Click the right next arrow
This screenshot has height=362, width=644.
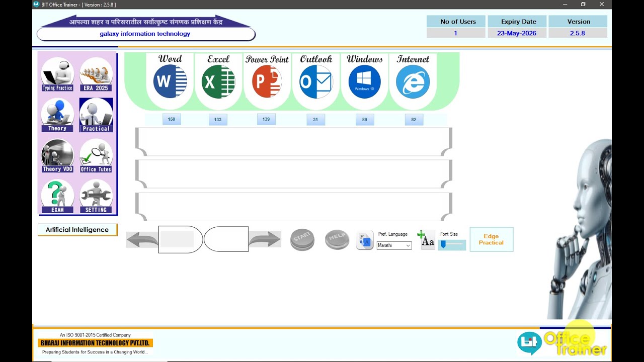click(x=265, y=239)
